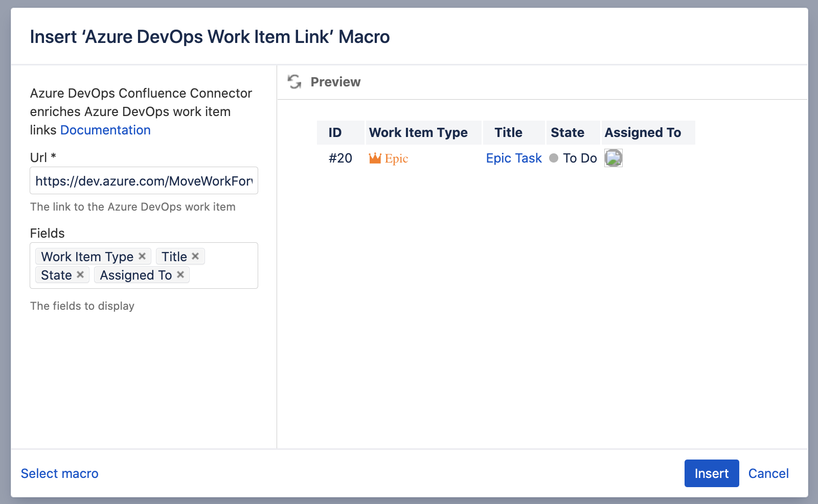Remove the Assigned To field tag
Screen dimensions: 818x504
tap(180, 274)
